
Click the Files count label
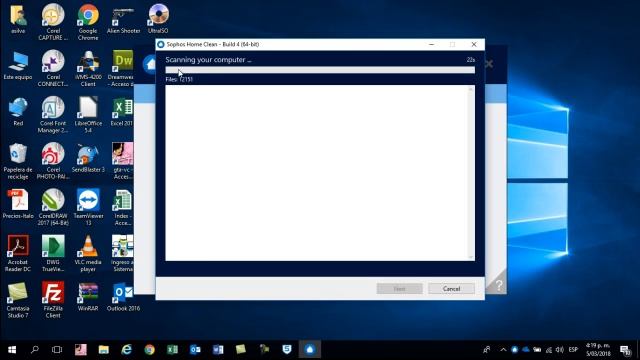click(179, 79)
